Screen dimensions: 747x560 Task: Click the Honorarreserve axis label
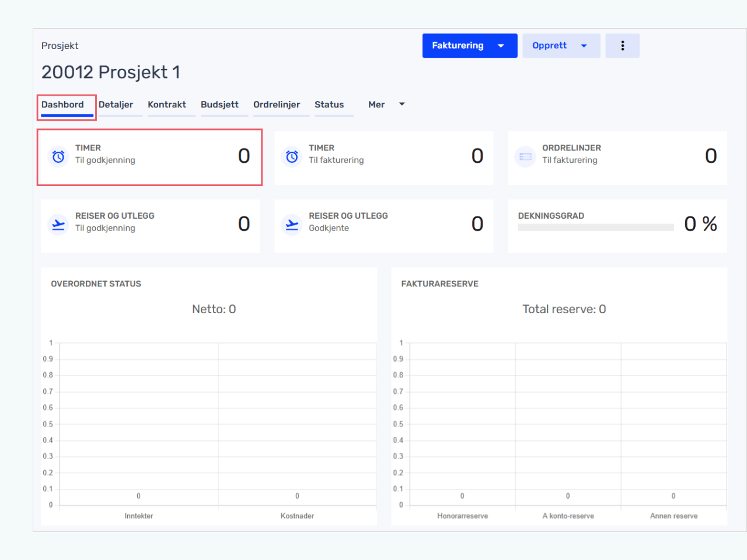(463, 516)
